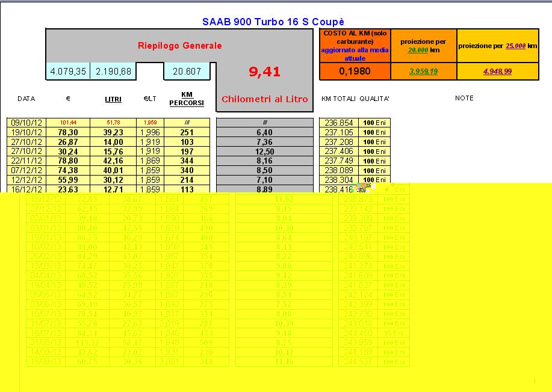The height and width of the screenshot is (392, 552).
Task: Select the red price cell 1,959
Action: (150, 123)
